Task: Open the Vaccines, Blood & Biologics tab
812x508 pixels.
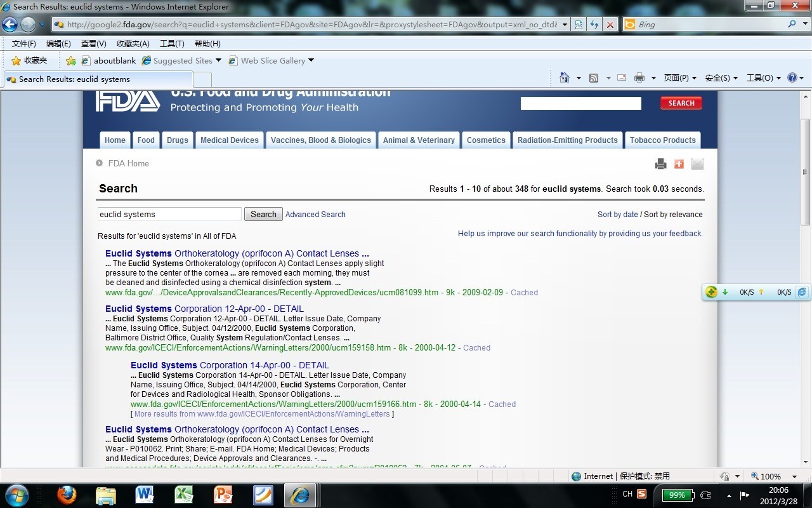Action: pyautogui.click(x=321, y=140)
